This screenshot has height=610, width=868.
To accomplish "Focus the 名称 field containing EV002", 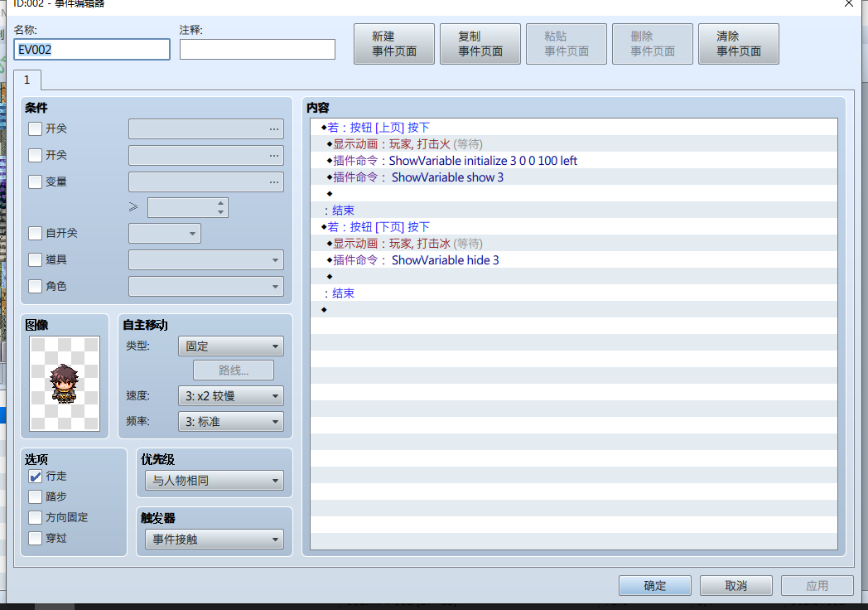I will pyautogui.click(x=92, y=49).
